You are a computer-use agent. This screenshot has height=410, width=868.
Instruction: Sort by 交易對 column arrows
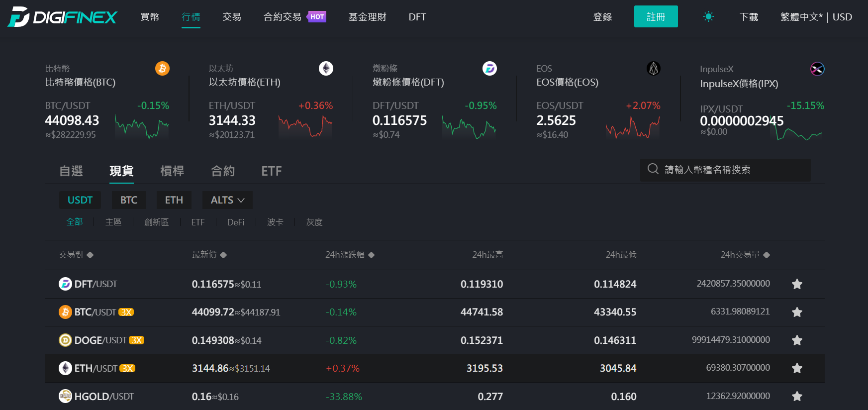(90, 255)
